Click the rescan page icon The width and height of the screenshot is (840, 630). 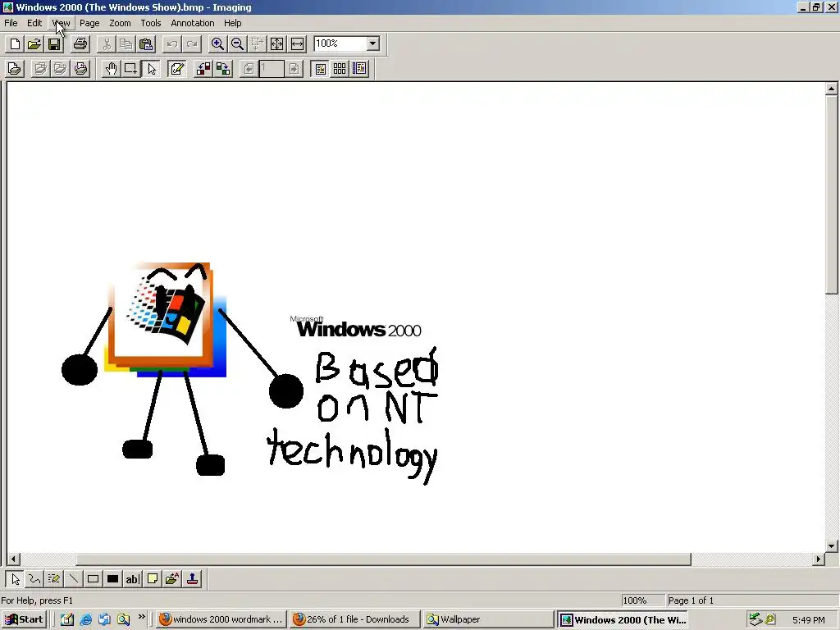(80, 69)
